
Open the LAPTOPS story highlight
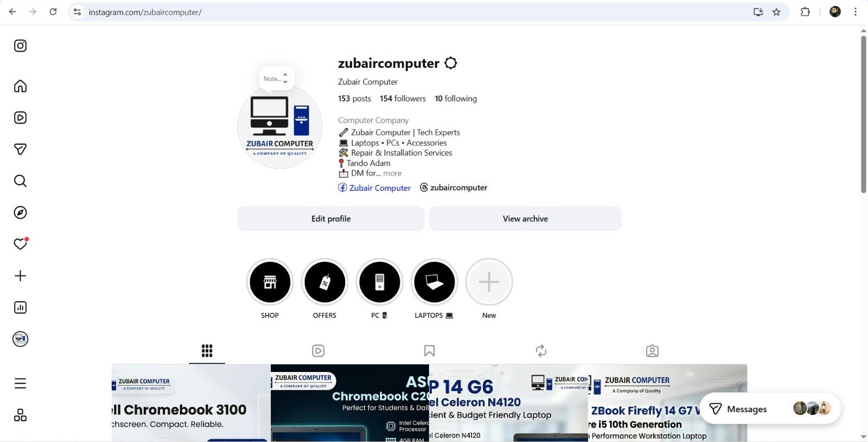(x=434, y=282)
